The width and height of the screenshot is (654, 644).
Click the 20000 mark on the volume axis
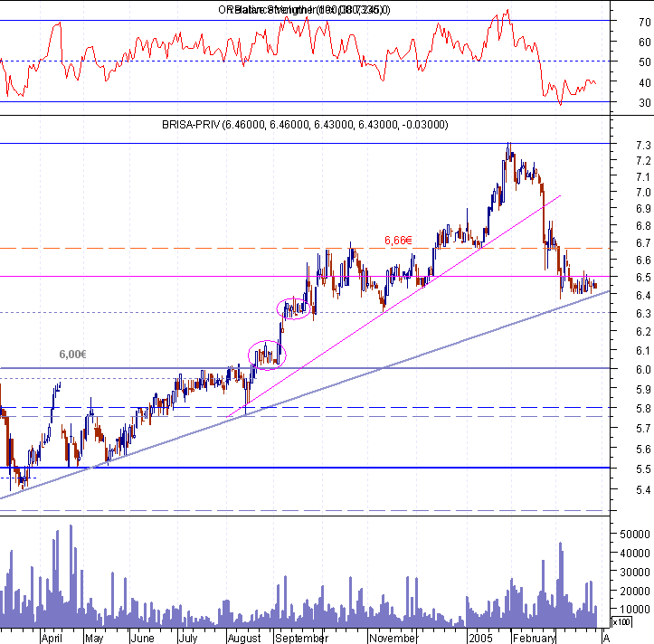point(635,591)
